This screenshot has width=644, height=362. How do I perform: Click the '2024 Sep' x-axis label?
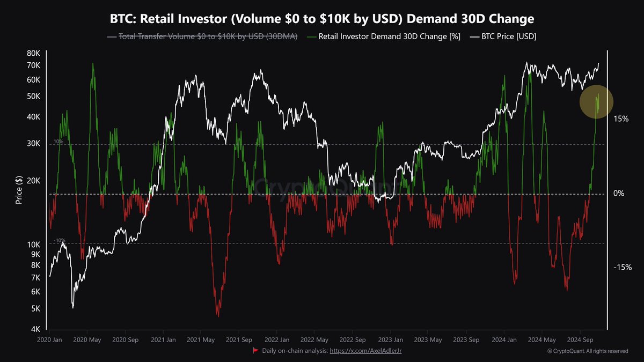click(x=580, y=339)
